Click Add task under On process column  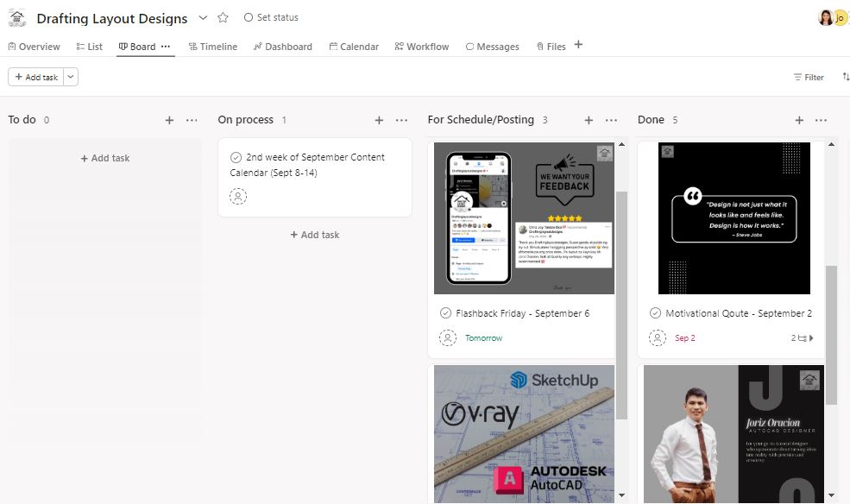tap(315, 235)
